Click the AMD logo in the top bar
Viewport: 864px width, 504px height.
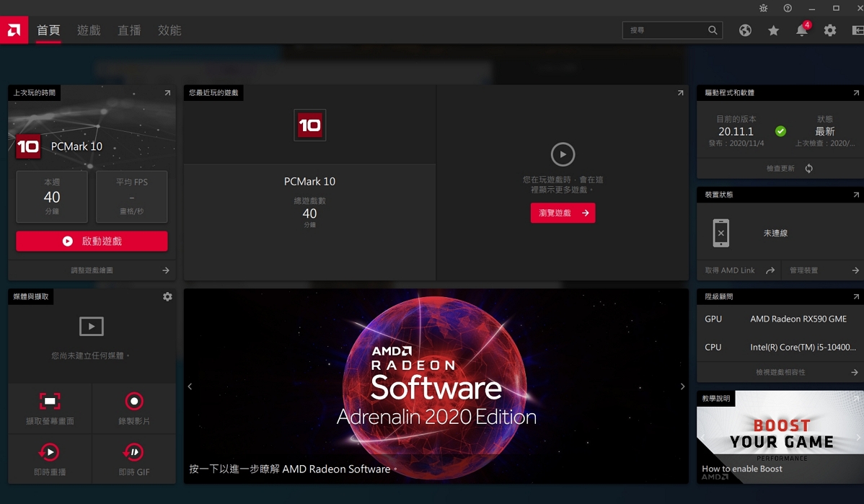pyautogui.click(x=14, y=30)
